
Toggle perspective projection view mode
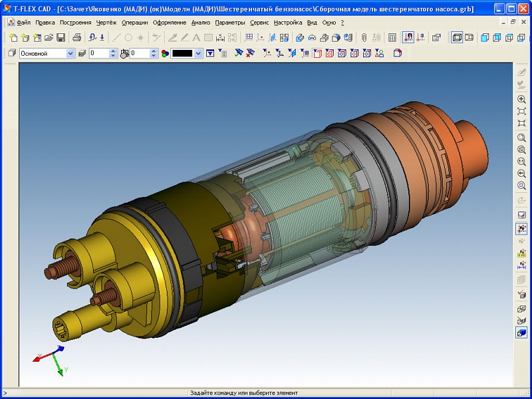pos(469,37)
